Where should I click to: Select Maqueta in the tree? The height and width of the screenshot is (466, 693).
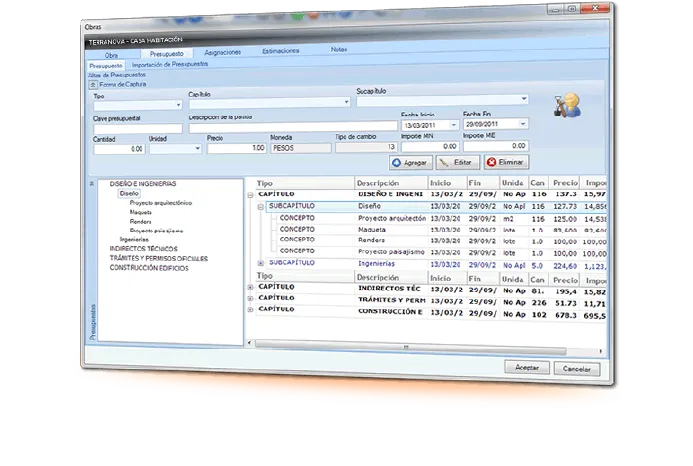[141, 212]
